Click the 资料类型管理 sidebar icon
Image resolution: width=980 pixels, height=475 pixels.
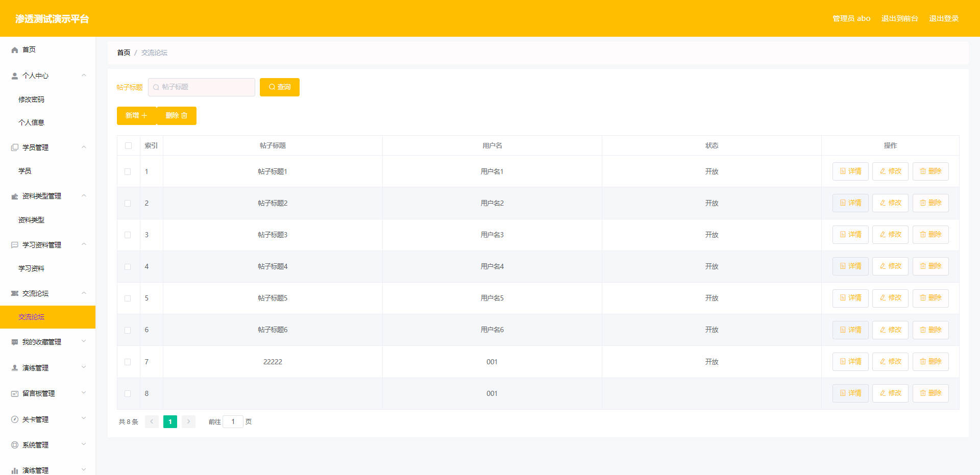click(15, 196)
